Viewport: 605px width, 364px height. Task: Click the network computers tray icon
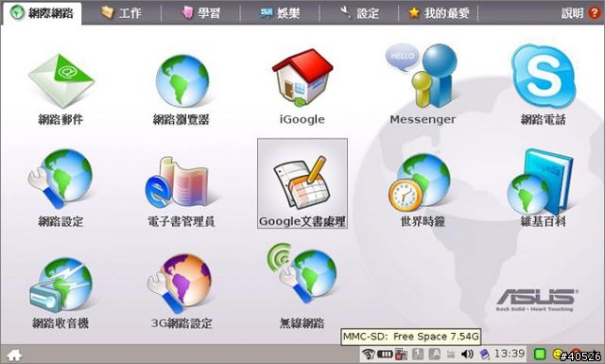click(402, 354)
